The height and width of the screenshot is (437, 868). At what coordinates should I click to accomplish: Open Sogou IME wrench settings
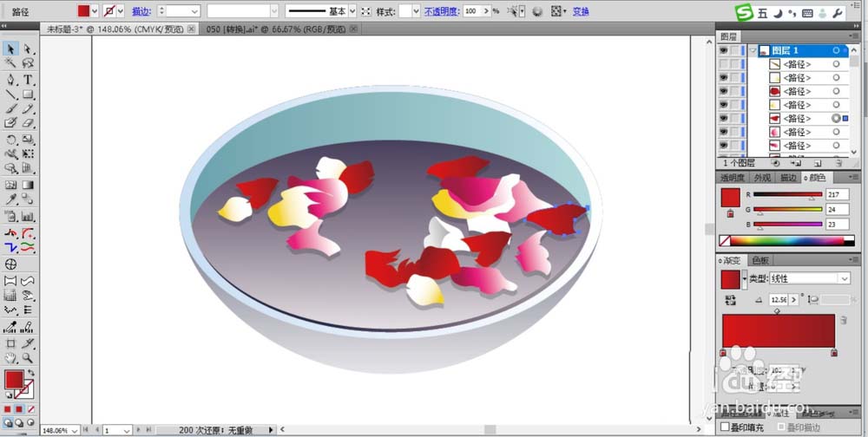[838, 13]
